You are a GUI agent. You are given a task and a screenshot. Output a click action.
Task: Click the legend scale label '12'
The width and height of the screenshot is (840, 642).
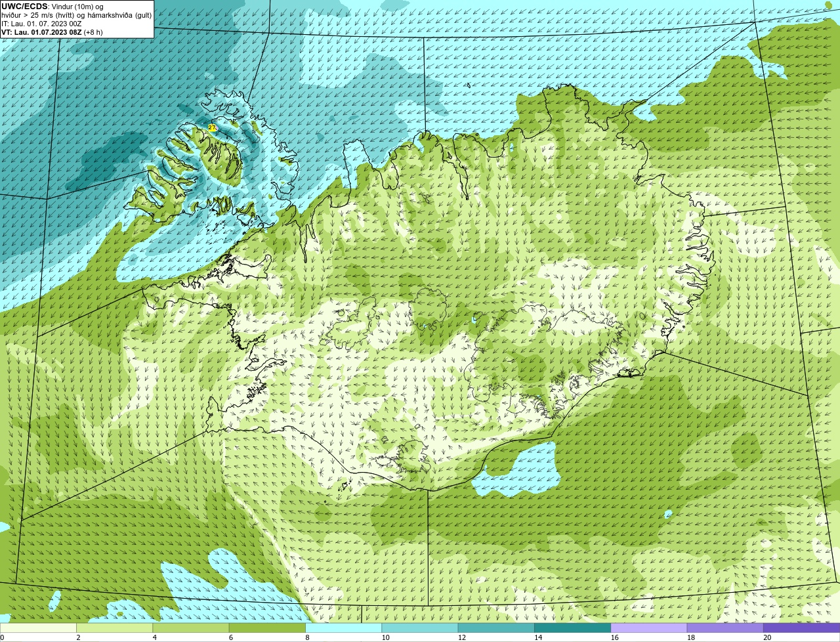point(461,637)
